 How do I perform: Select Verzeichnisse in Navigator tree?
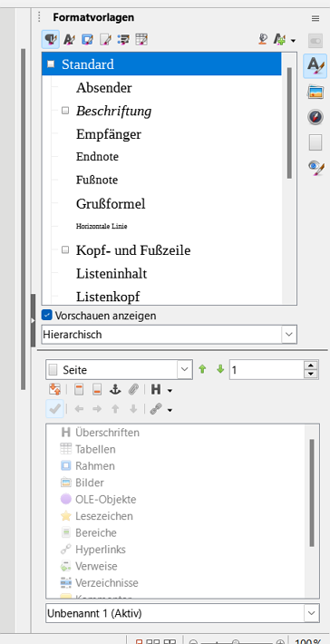[107, 583]
